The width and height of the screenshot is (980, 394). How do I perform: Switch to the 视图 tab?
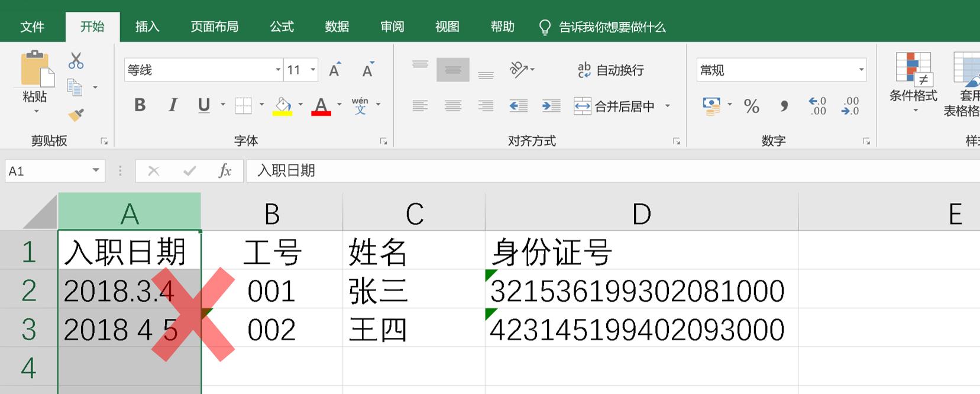(x=447, y=27)
